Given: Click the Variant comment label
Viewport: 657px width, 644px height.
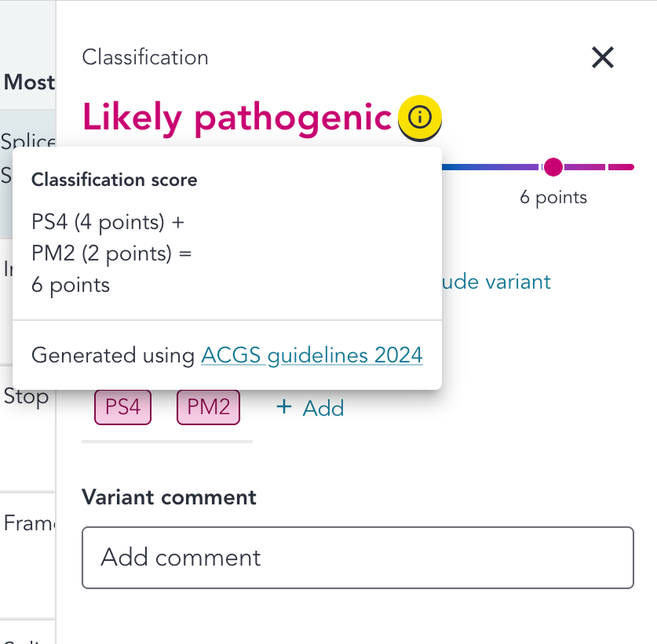Looking at the screenshot, I should click(169, 497).
